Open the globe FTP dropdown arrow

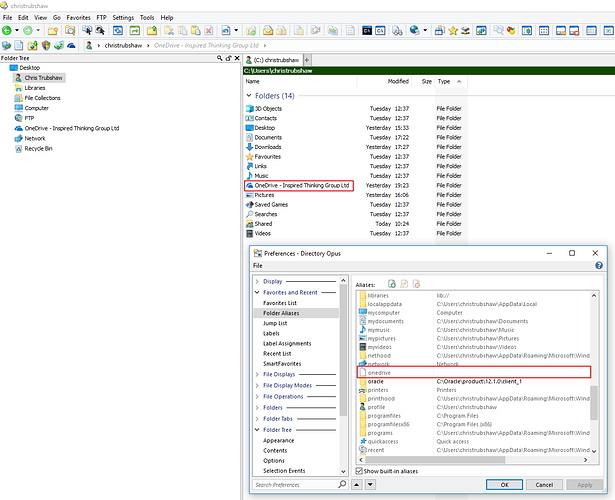pos(425,30)
